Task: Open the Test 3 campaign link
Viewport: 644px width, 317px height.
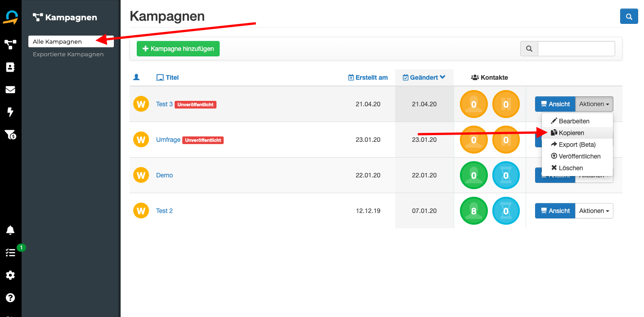Action: point(164,104)
